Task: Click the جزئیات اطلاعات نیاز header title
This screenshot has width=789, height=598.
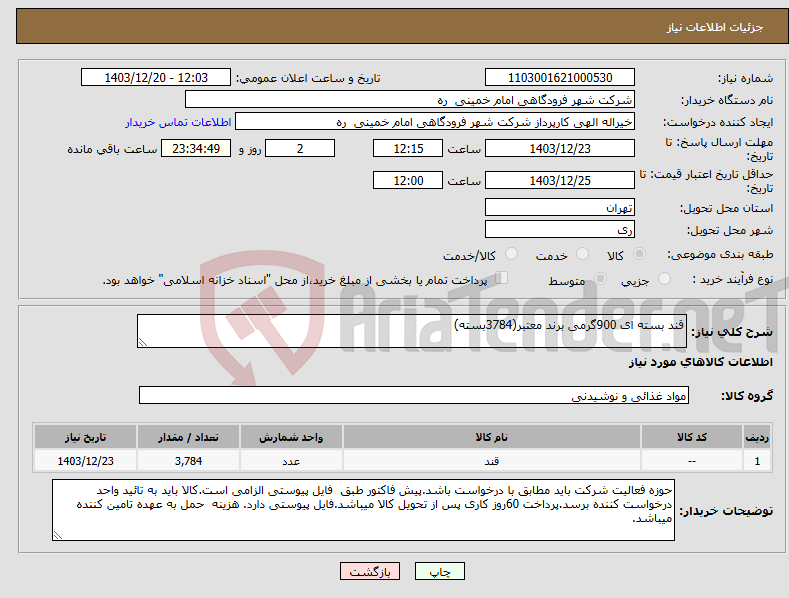Action: (x=715, y=27)
